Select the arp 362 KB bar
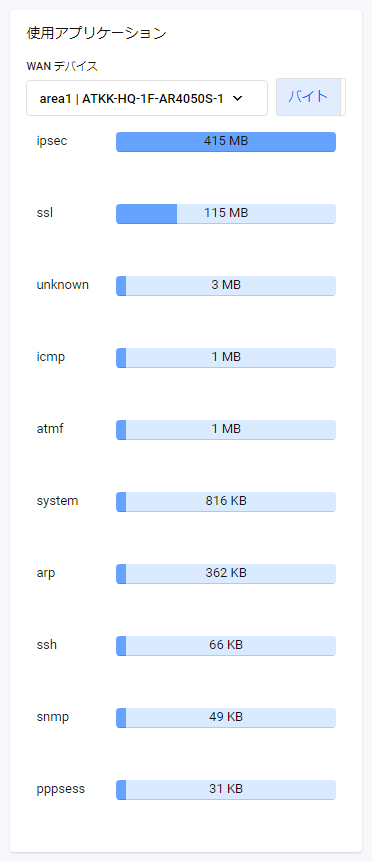 coord(226,574)
